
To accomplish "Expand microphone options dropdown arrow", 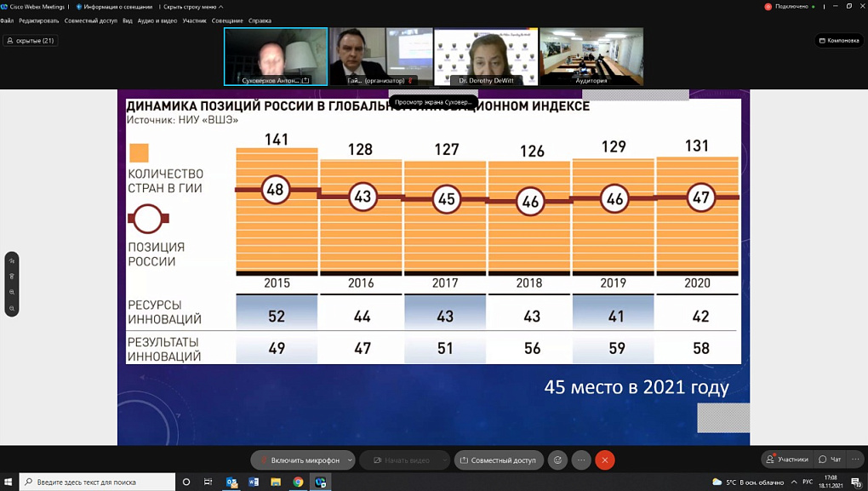I will (350, 460).
